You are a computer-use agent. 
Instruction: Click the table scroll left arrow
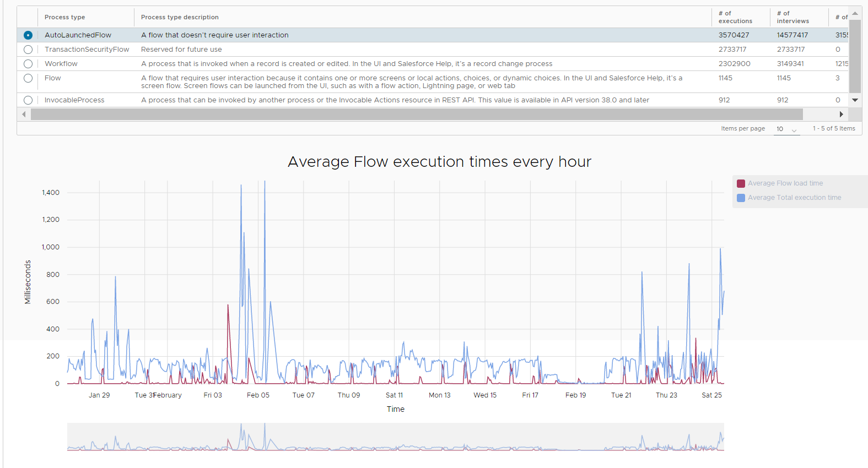pos(24,115)
